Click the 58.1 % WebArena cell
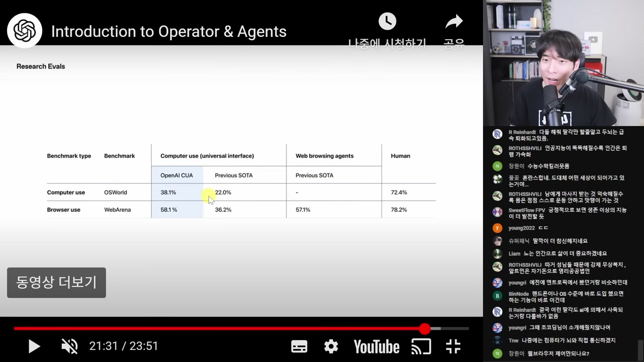Image resolution: width=644 pixels, height=362 pixels. coord(169,210)
